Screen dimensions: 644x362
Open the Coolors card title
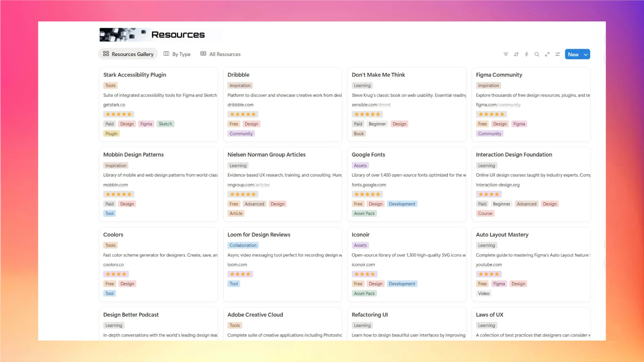coord(113,235)
